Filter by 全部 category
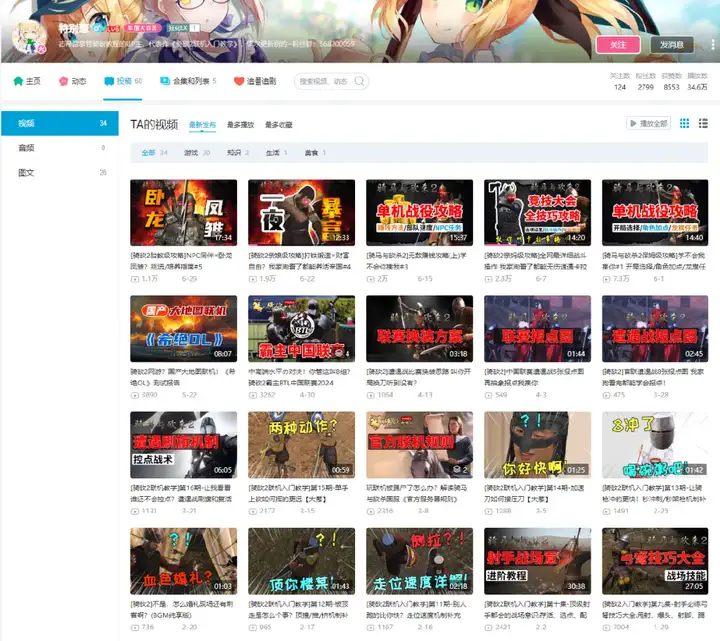 154,152
